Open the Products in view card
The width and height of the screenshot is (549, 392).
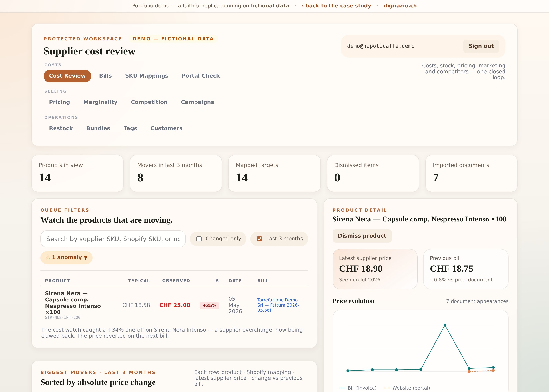(x=77, y=173)
